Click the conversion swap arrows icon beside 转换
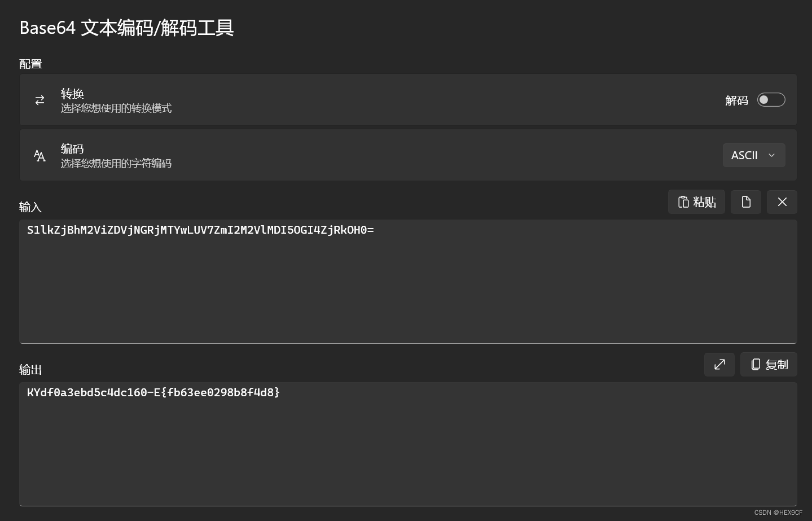This screenshot has width=812, height=521. [x=39, y=100]
